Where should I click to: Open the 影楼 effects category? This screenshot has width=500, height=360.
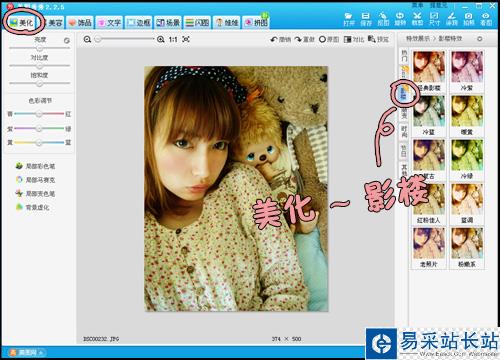403,93
